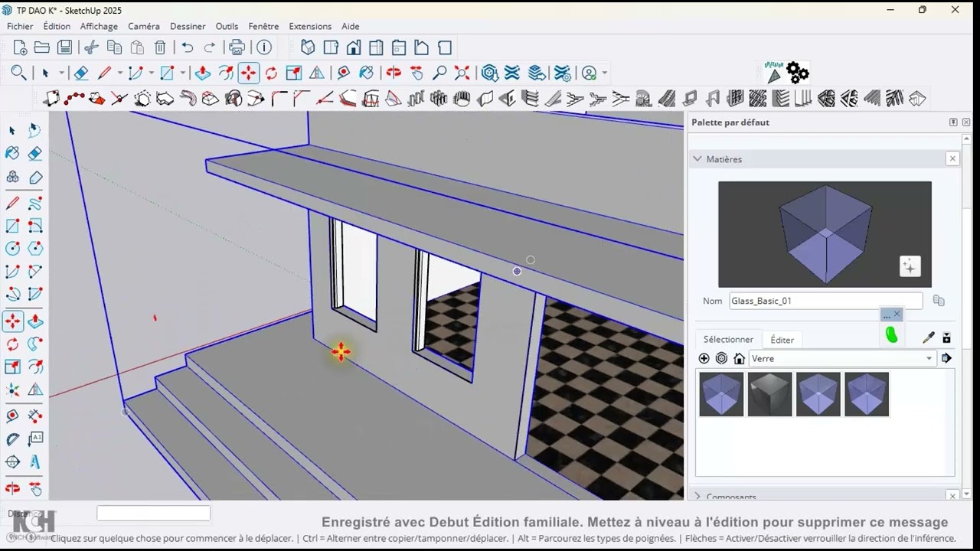Select the Rotate tool in top toolbar

point(271,73)
